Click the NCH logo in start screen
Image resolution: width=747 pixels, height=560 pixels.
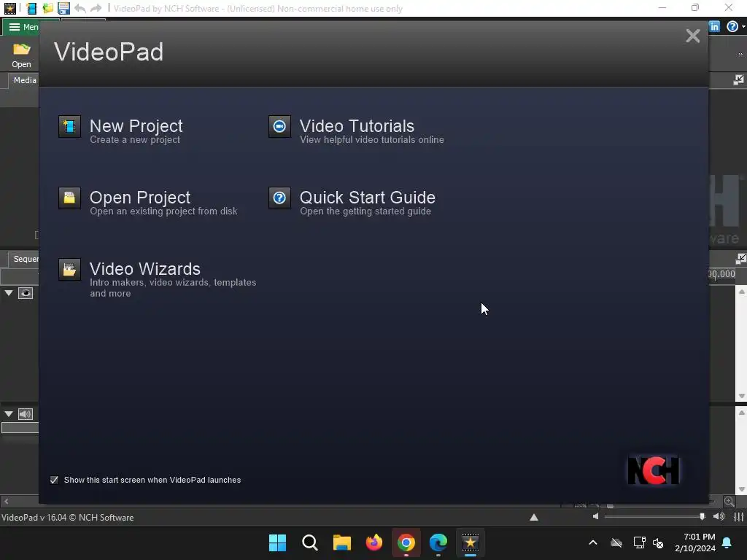(653, 470)
